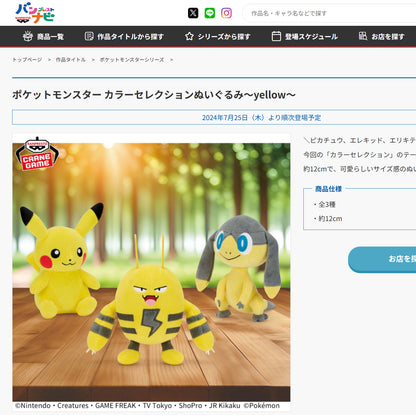Click the document icon beside 作品タイトルから探す

(89, 36)
